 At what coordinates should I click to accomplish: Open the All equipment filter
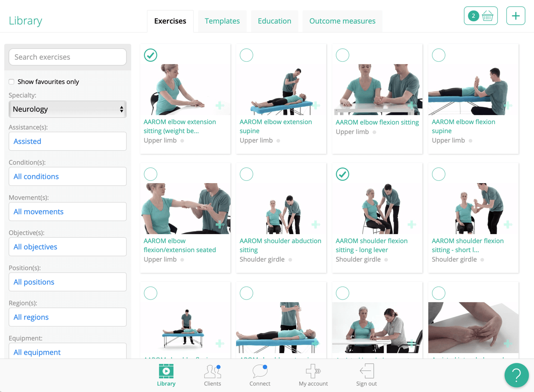[67, 352]
